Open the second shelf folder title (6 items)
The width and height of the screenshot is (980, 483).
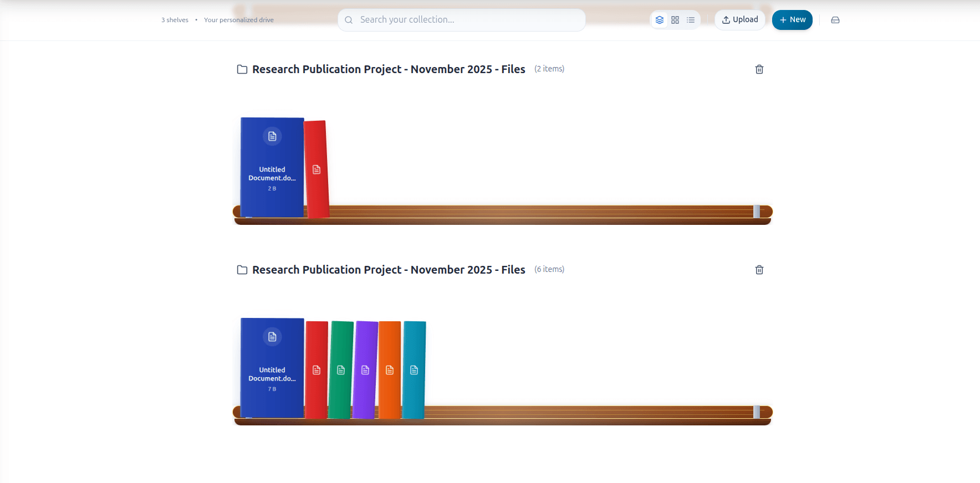tap(388, 270)
